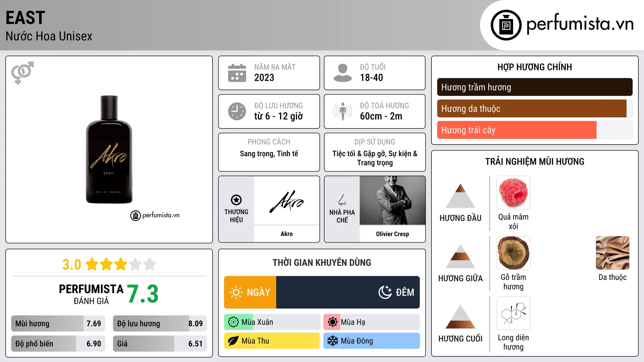Click the Akro brand name label
Viewport: 644px width, 362px height.
tap(286, 234)
